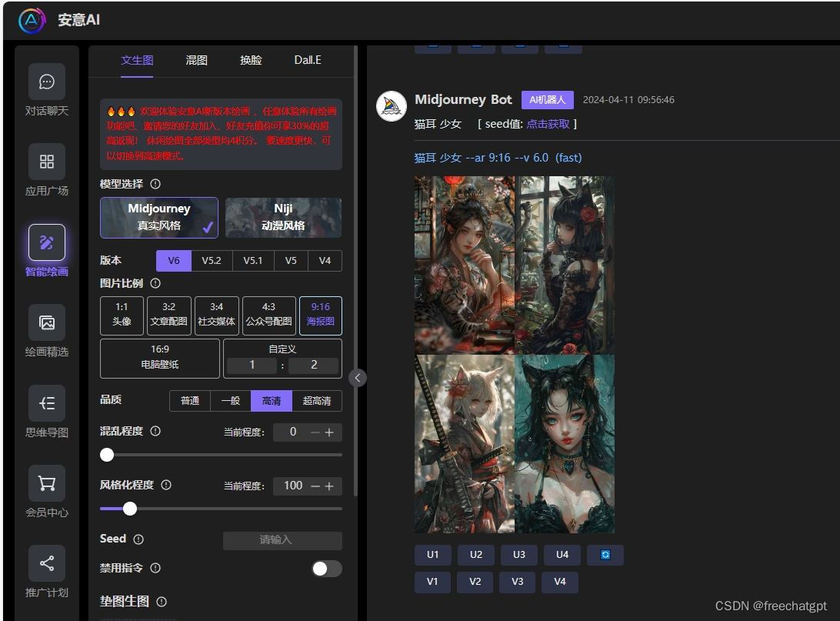The width and height of the screenshot is (840, 621).
Task: Create variations with V4 button
Action: [560, 582]
